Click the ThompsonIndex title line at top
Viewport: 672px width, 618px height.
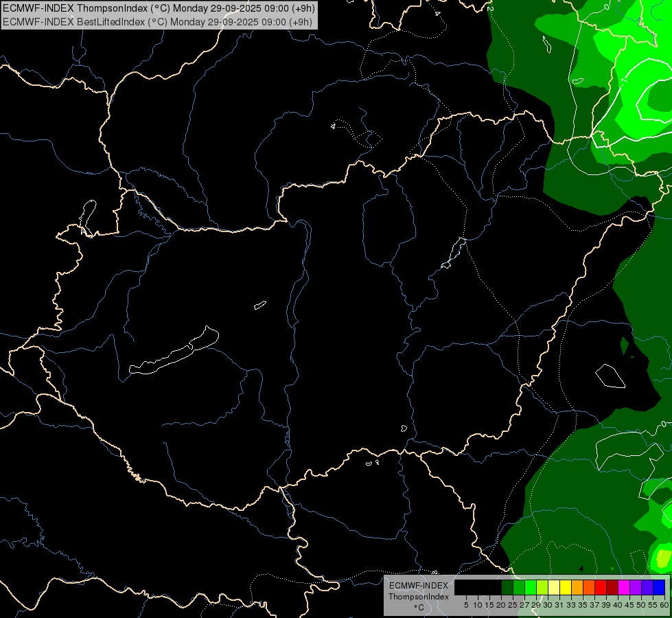[159, 8]
